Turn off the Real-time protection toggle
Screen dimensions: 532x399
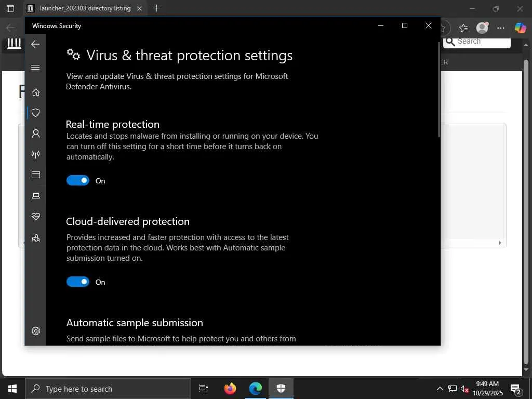pyautogui.click(x=78, y=180)
